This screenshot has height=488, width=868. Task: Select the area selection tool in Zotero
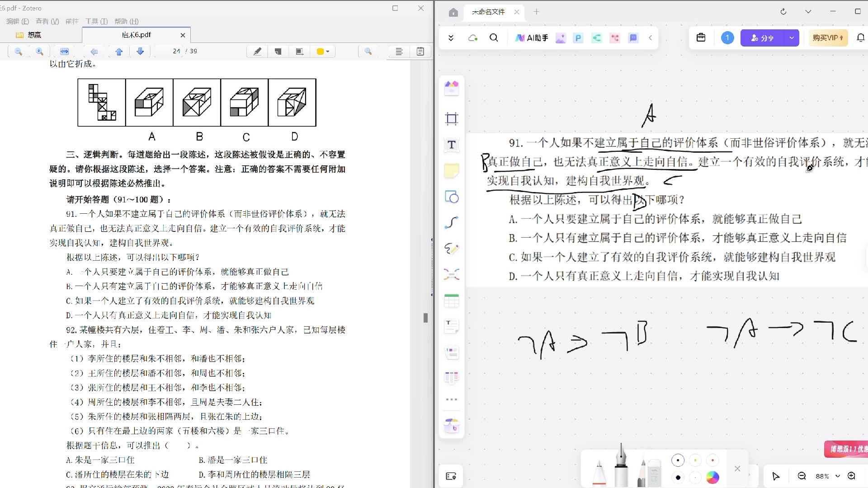(299, 52)
